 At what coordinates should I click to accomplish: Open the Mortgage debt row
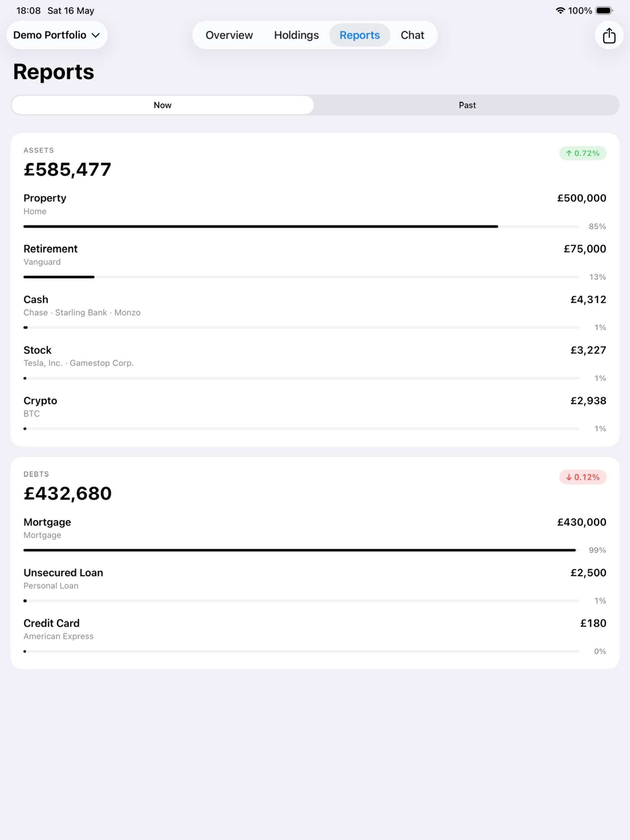[315, 535]
